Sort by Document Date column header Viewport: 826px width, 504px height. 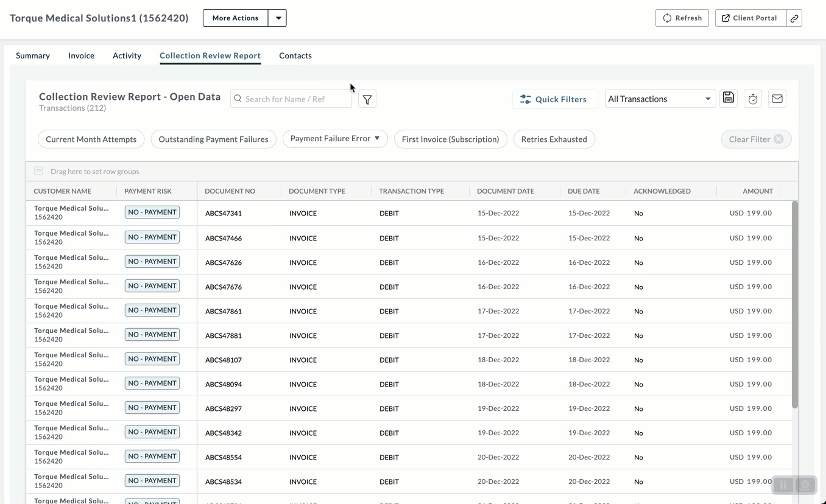click(506, 191)
